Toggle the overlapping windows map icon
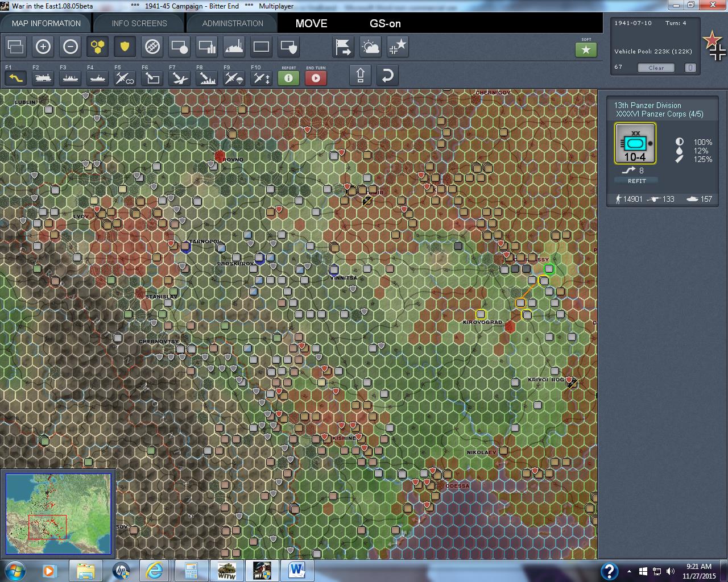 16,47
